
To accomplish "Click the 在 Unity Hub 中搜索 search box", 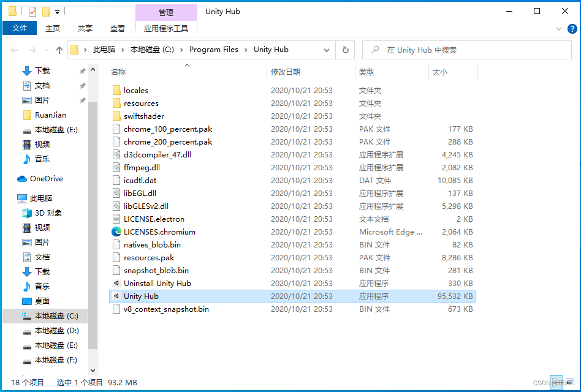I will coord(467,50).
